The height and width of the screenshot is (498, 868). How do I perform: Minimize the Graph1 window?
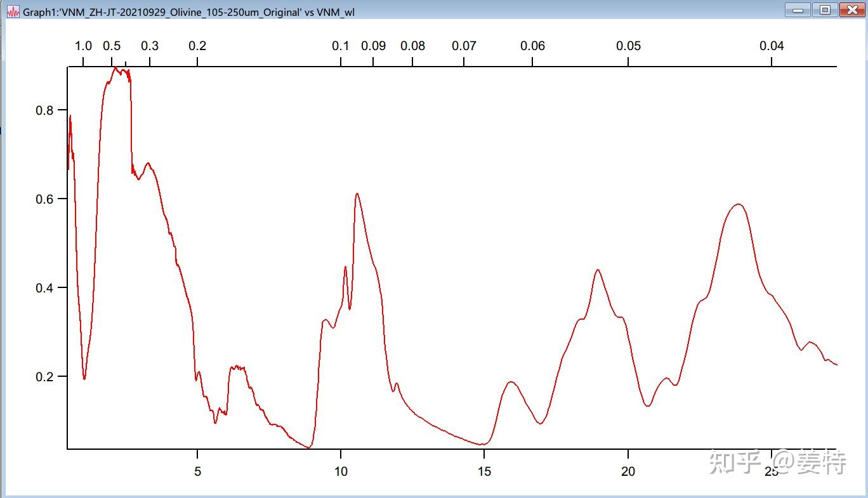coord(798,10)
